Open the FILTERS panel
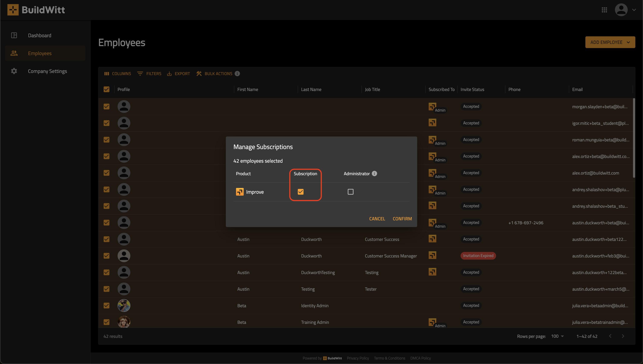 [x=149, y=74]
